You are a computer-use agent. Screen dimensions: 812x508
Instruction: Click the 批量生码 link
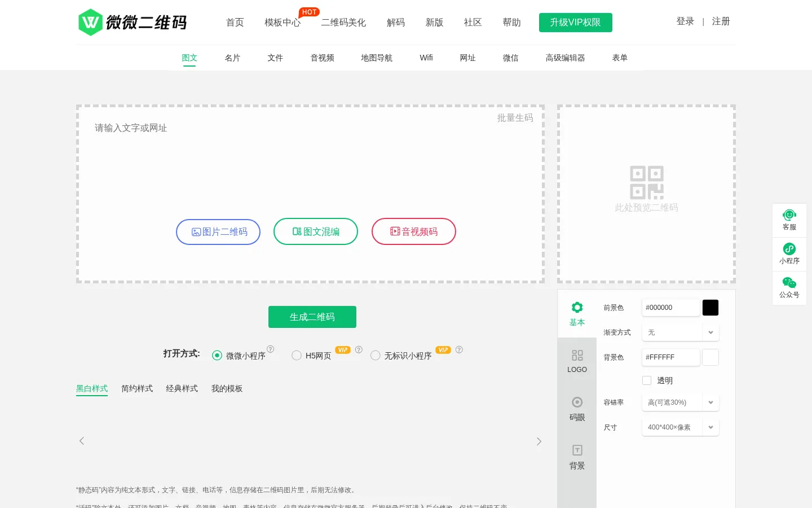(x=515, y=118)
